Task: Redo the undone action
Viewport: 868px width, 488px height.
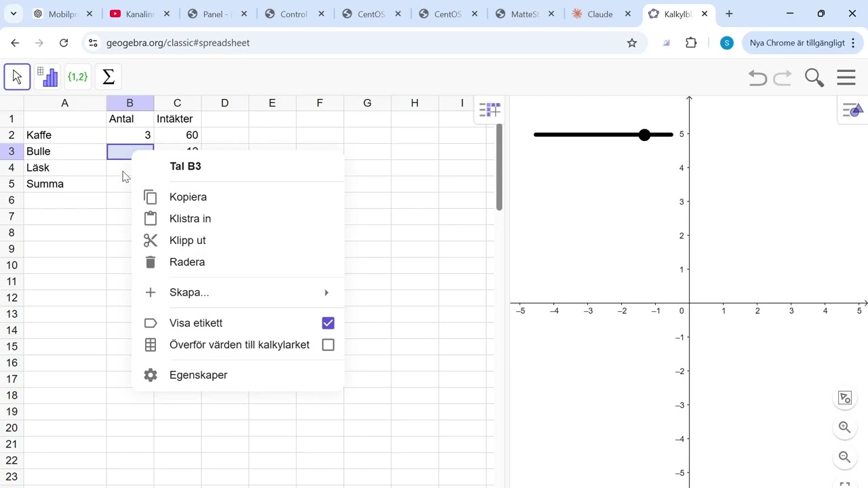Action: (x=783, y=78)
